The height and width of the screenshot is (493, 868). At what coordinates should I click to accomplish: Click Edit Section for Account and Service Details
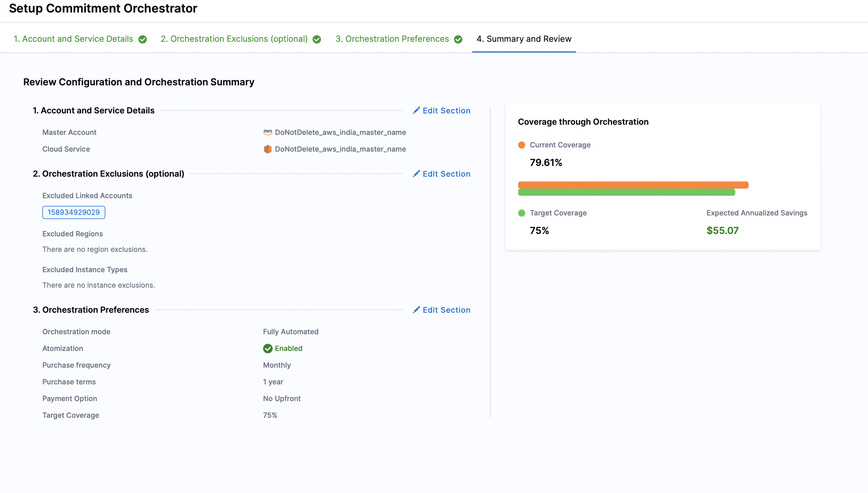click(446, 111)
